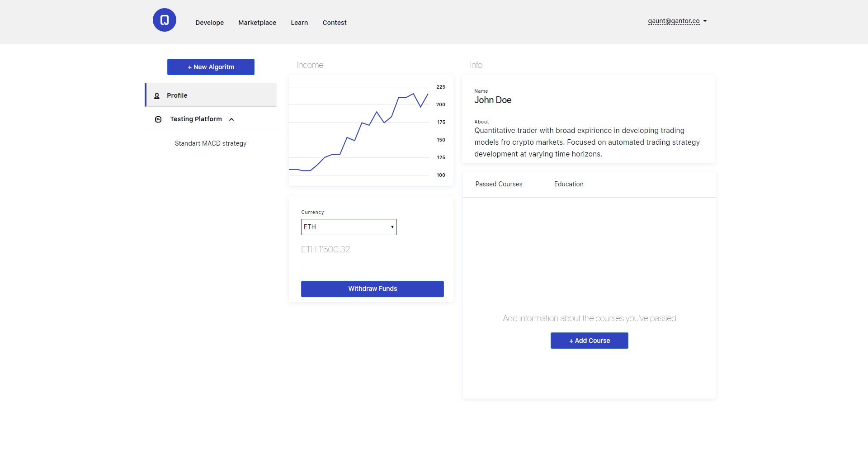Click the Testing Platform icon in sidebar
The image size is (868, 455).
click(x=158, y=119)
